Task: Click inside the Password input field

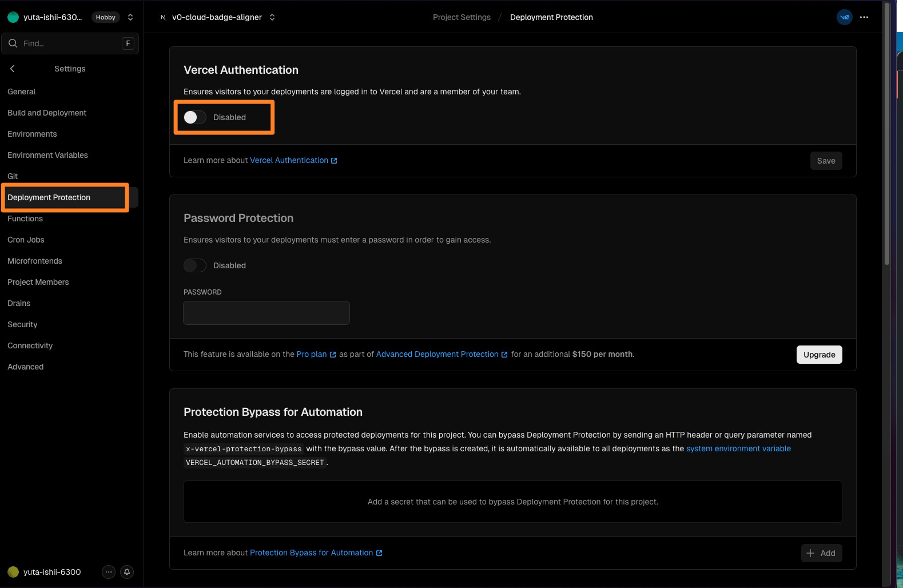Action: pyautogui.click(x=266, y=313)
